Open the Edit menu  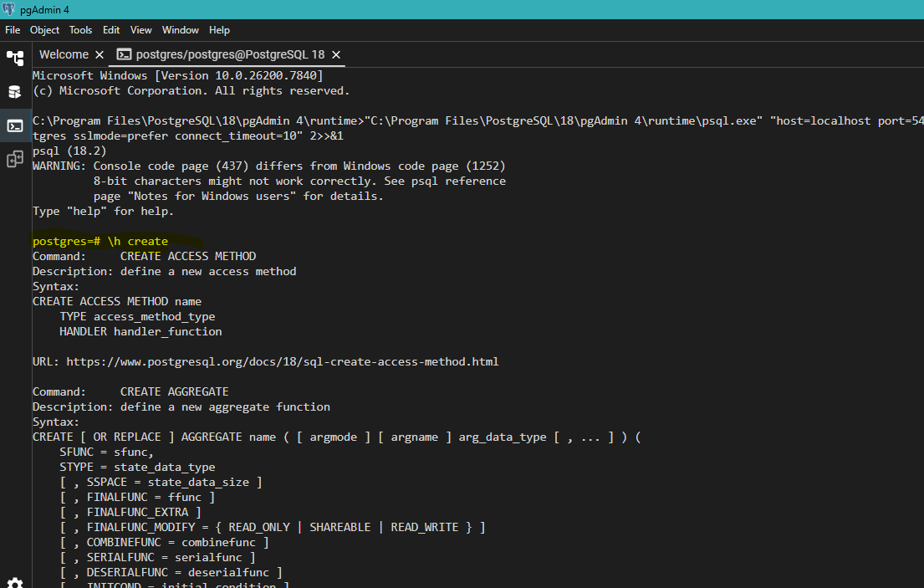point(111,30)
